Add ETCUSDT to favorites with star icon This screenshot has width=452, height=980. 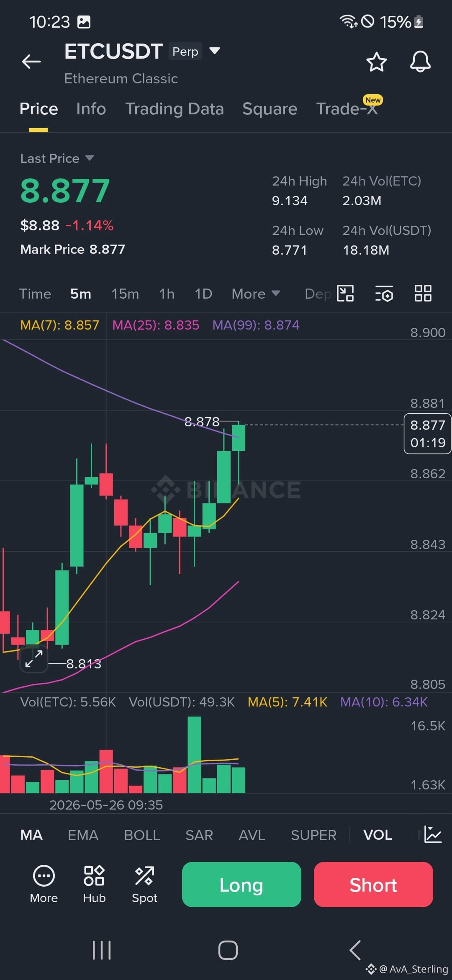point(376,62)
